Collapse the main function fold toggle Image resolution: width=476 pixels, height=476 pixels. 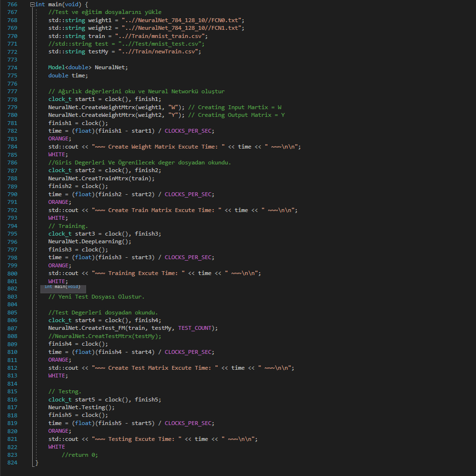(32, 4)
